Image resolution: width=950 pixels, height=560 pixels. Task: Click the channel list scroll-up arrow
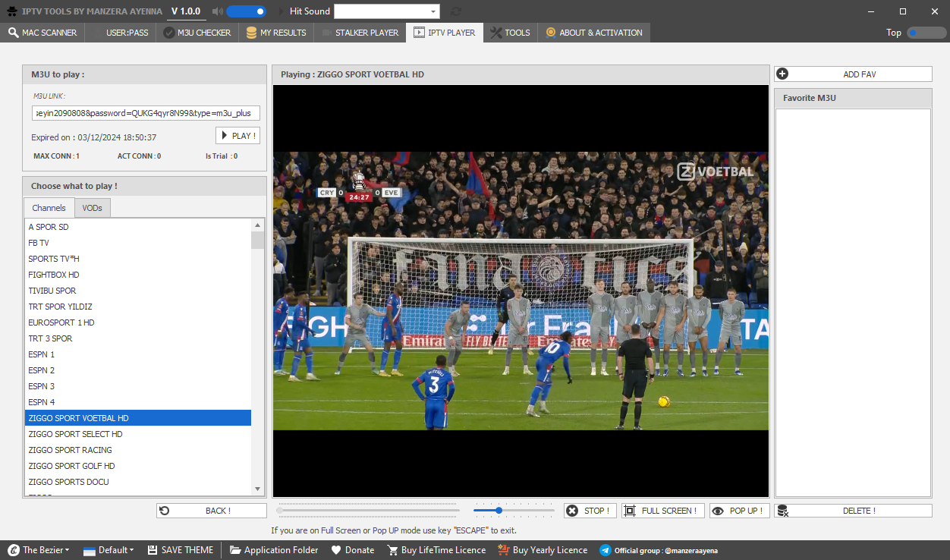pos(258,225)
